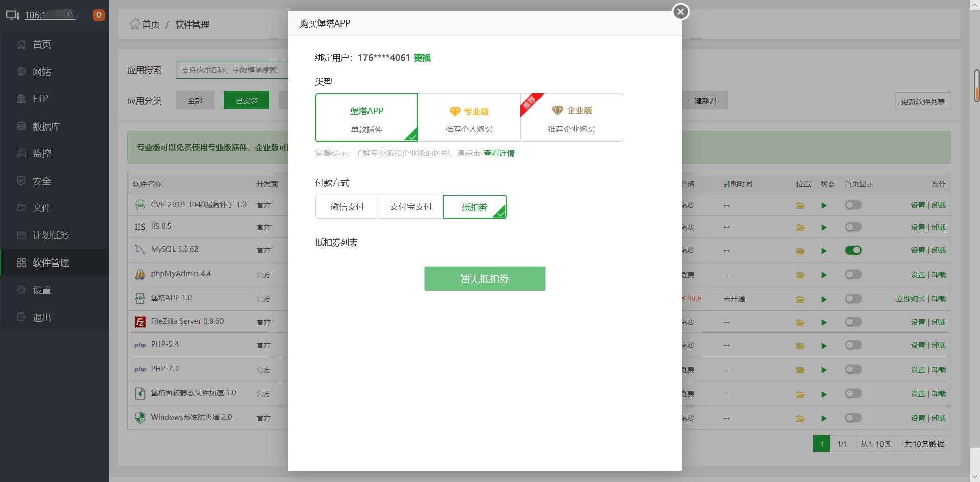Choose the 企业版 purchase type
Screen dimensions: 980x482
tap(572, 117)
